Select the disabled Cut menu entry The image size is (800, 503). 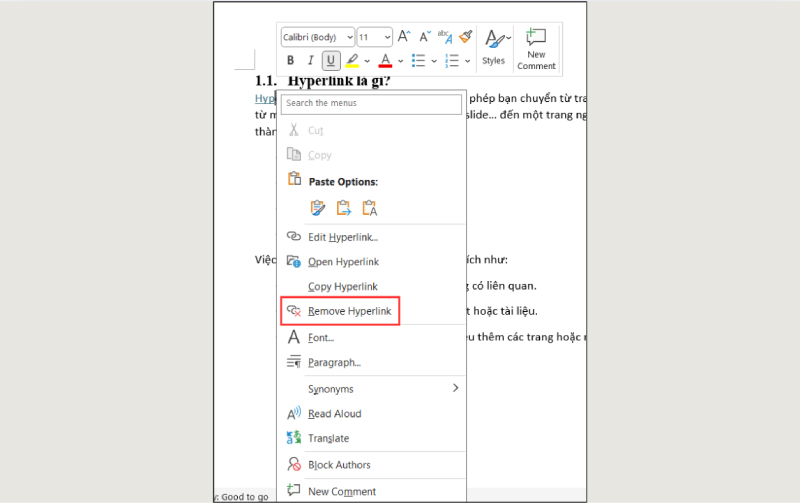tap(371, 131)
